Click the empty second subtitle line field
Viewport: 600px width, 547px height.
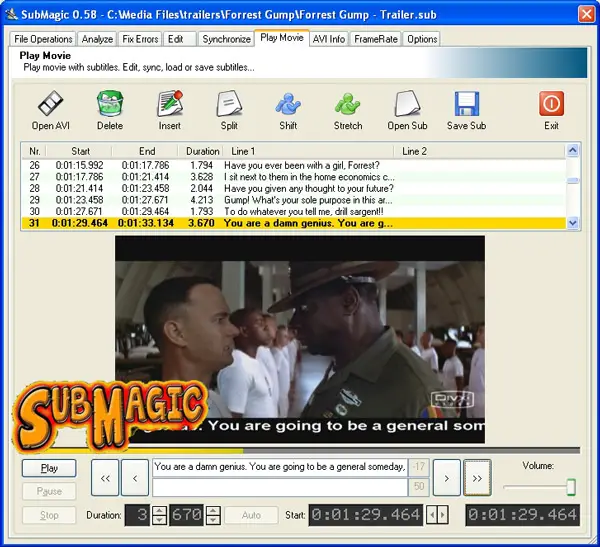click(280, 487)
